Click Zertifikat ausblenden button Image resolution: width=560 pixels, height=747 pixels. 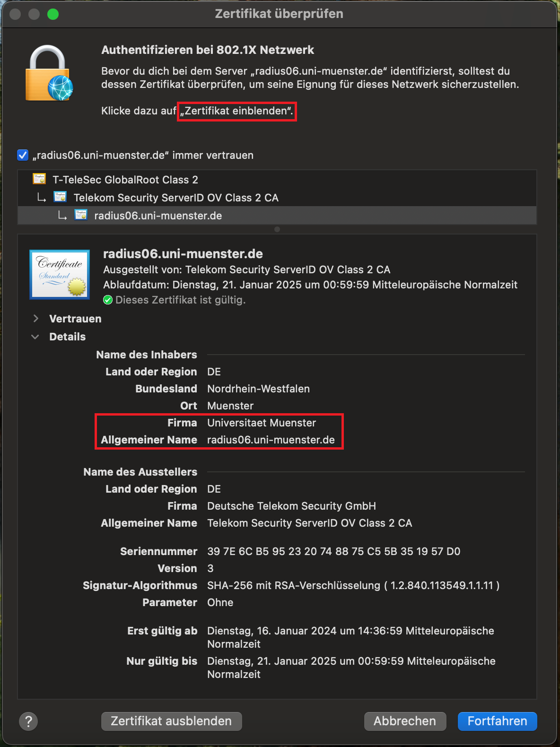(x=171, y=721)
